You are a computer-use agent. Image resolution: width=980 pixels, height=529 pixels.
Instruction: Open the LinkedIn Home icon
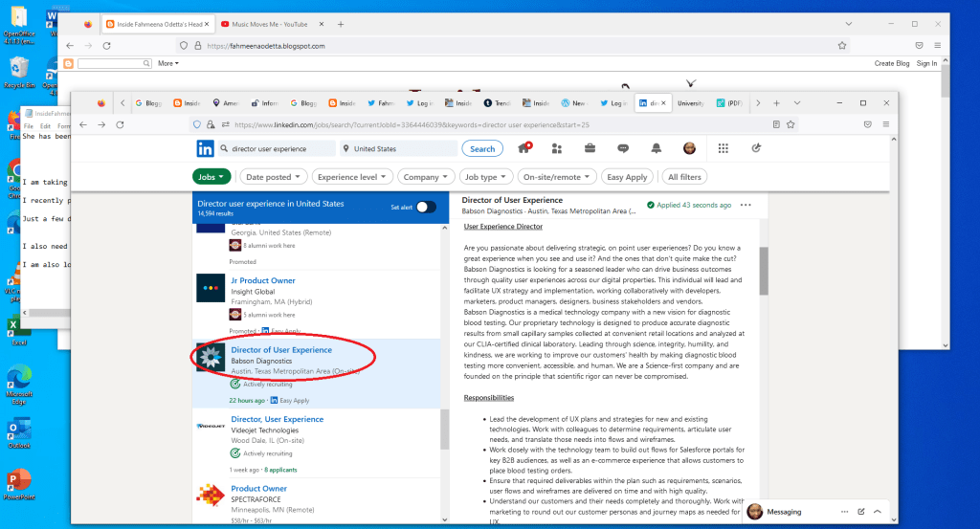tap(523, 148)
